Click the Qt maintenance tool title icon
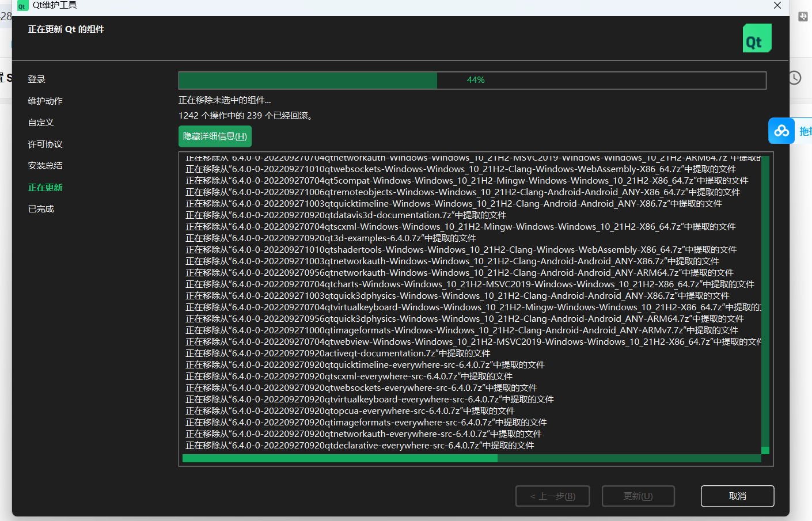This screenshot has height=521, width=812. coord(22,6)
